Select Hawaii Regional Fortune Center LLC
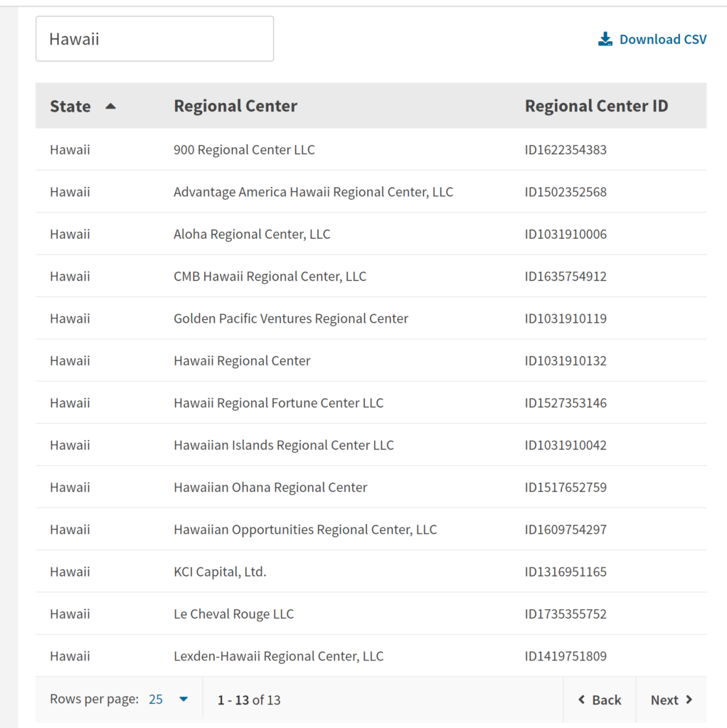The height and width of the screenshot is (728, 727). coord(279,403)
